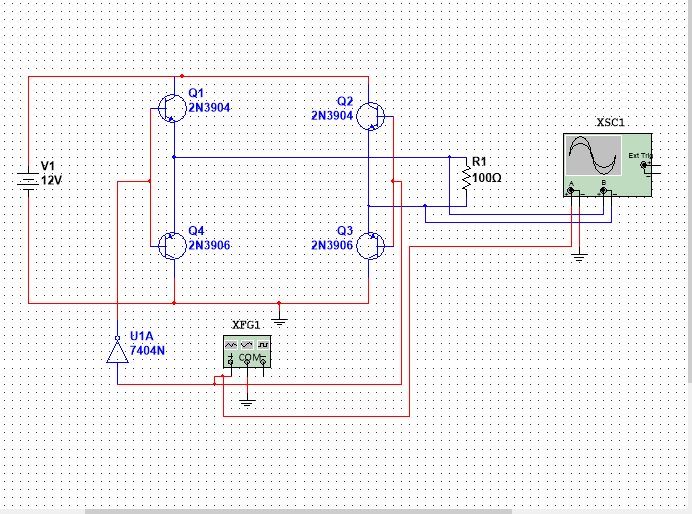The width and height of the screenshot is (692, 514).
Task: Select the XSC1 label
Action: tap(611, 122)
